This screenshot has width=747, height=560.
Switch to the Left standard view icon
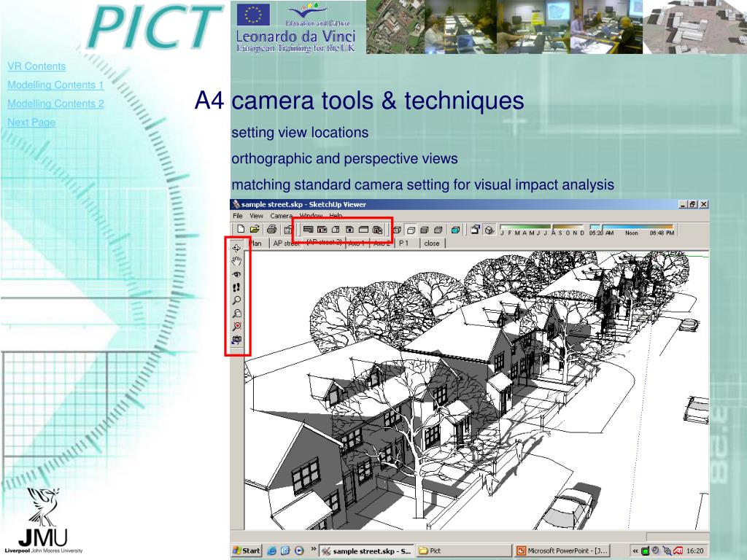coord(363,230)
